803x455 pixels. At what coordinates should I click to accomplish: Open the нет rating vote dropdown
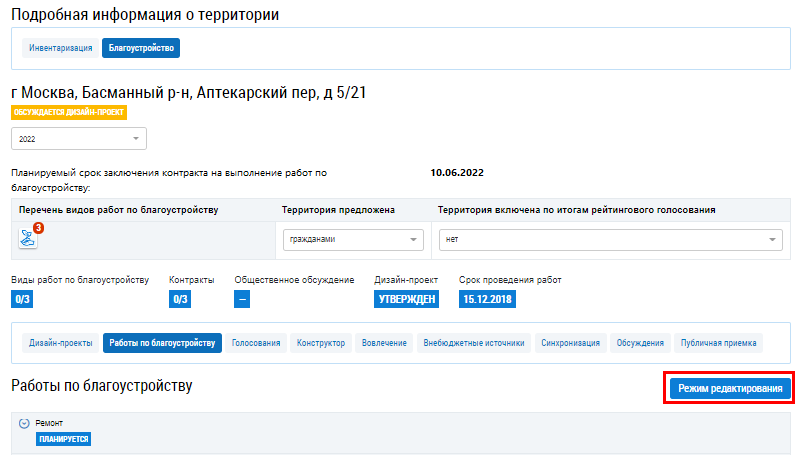pyautogui.click(x=611, y=239)
